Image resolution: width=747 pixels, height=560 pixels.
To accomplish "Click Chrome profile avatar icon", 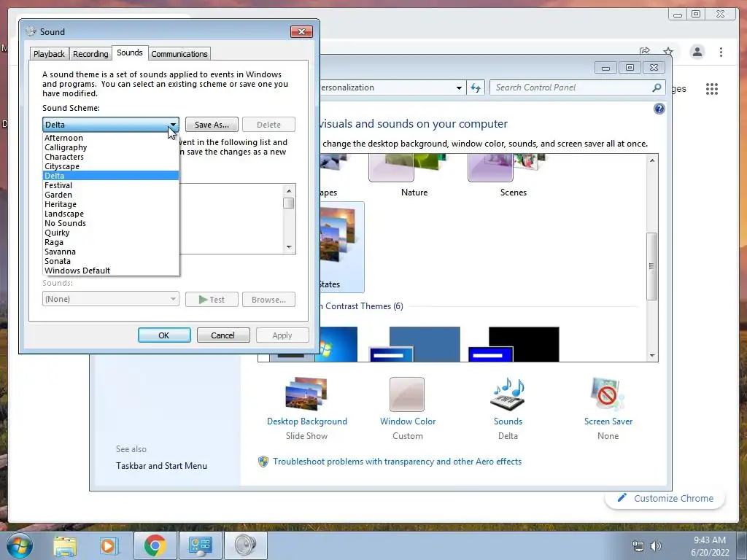I will pos(697,52).
